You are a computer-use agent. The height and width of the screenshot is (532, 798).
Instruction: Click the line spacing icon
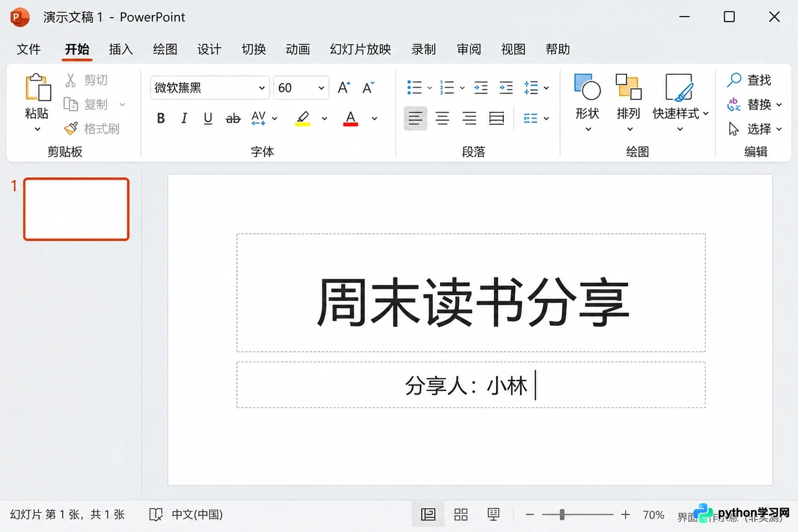(x=531, y=88)
